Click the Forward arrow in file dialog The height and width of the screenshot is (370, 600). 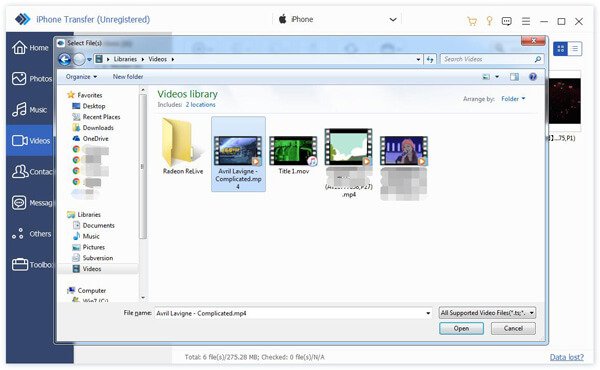[79, 59]
